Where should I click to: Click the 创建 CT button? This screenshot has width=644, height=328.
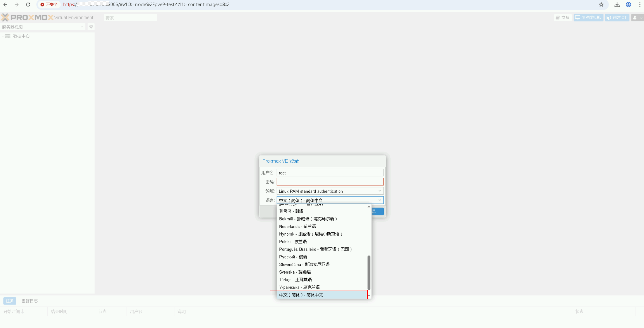click(617, 18)
